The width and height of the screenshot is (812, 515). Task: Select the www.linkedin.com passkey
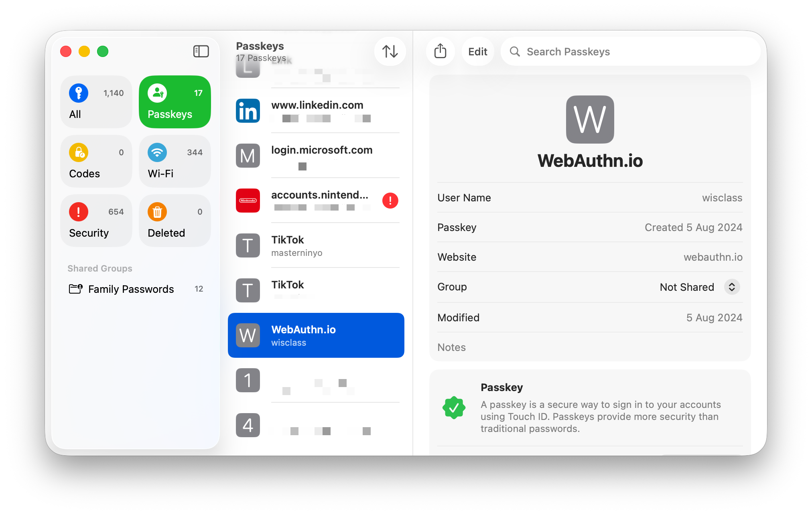point(316,111)
